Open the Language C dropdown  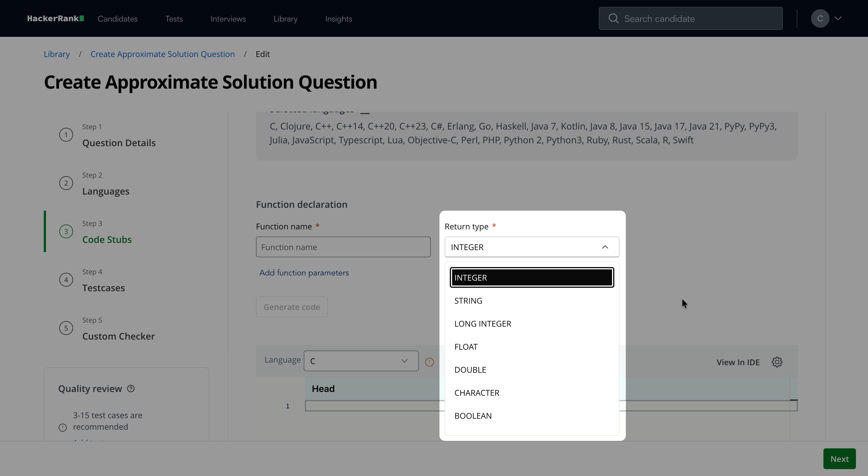pos(361,361)
